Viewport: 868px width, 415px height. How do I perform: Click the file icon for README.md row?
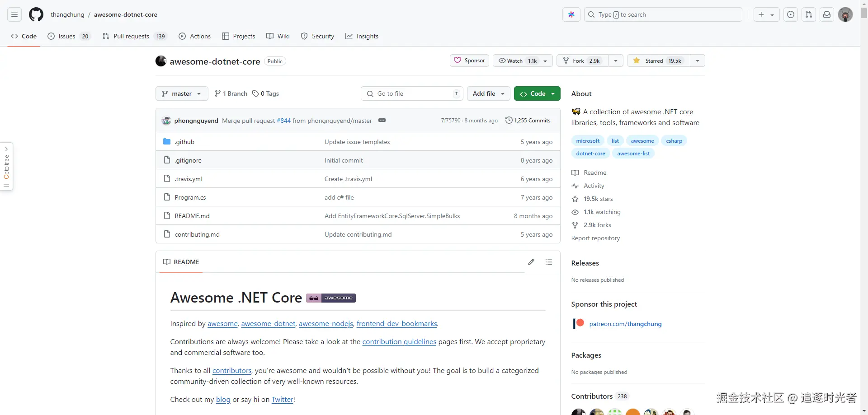point(167,216)
